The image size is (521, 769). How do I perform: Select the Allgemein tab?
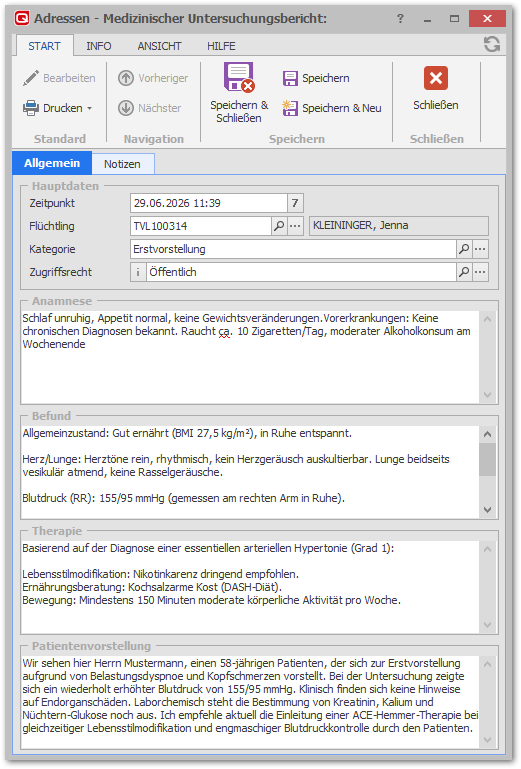[x=52, y=163]
